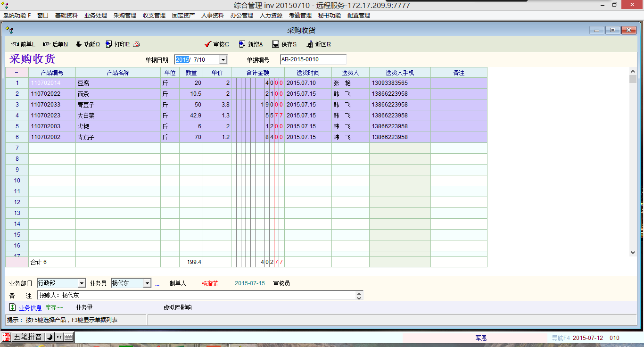Click the refresh icon beside 业务信息
The image size is (644, 347).
pos(13,307)
